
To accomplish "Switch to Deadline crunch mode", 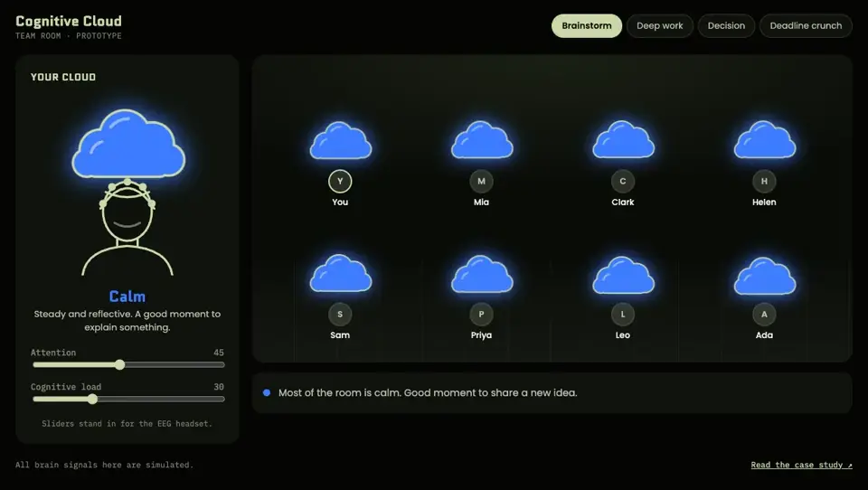I will tap(806, 26).
